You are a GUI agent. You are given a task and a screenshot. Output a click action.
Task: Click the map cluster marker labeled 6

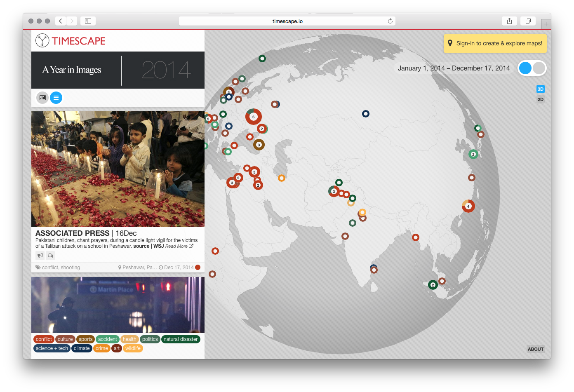pos(253,117)
